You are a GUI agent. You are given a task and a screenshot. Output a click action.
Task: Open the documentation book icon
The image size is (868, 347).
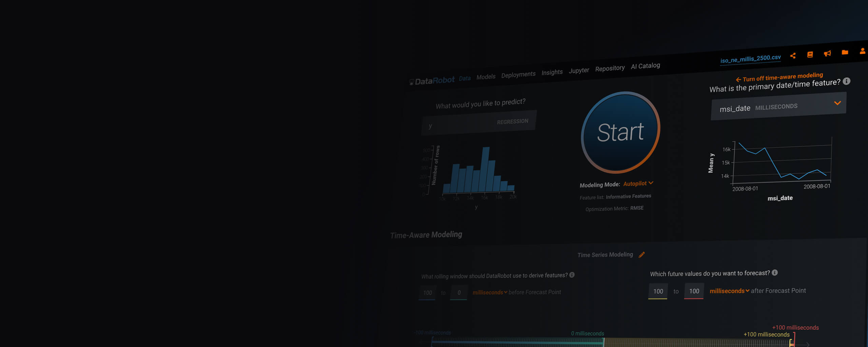(810, 55)
